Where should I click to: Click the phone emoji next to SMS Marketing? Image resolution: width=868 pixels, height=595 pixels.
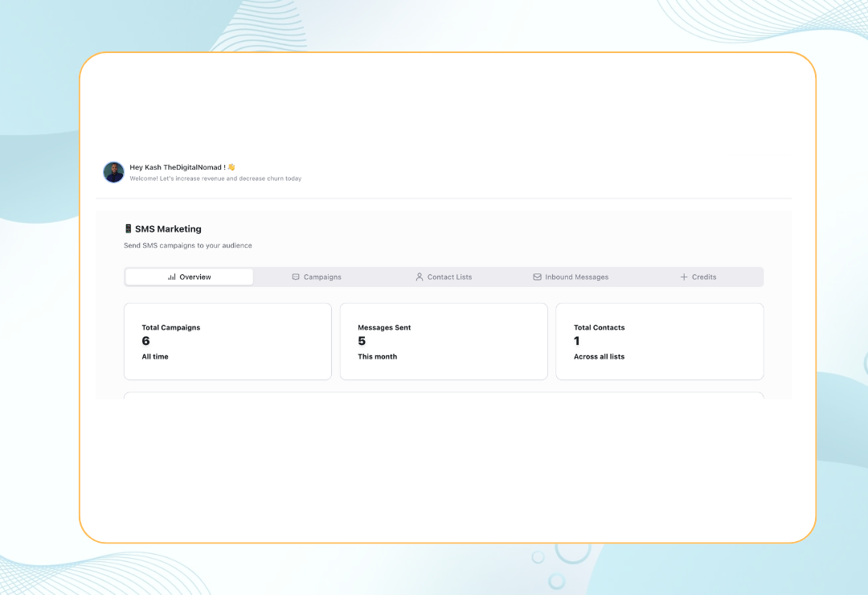click(128, 229)
